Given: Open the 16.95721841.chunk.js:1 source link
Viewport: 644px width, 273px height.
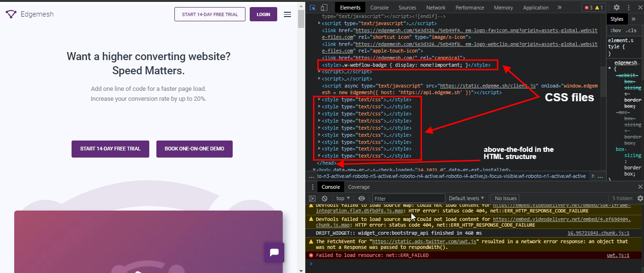Looking at the screenshot, I should pos(599,233).
